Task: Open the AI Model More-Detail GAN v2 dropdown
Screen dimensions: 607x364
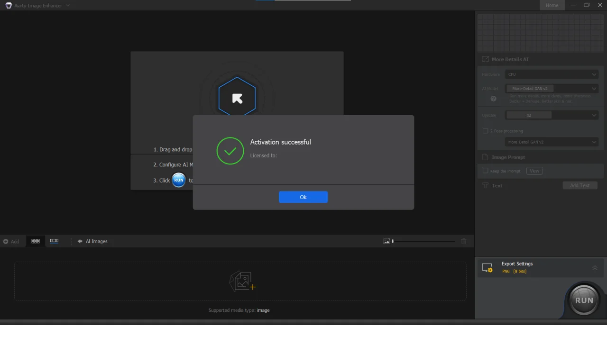Action: click(552, 89)
